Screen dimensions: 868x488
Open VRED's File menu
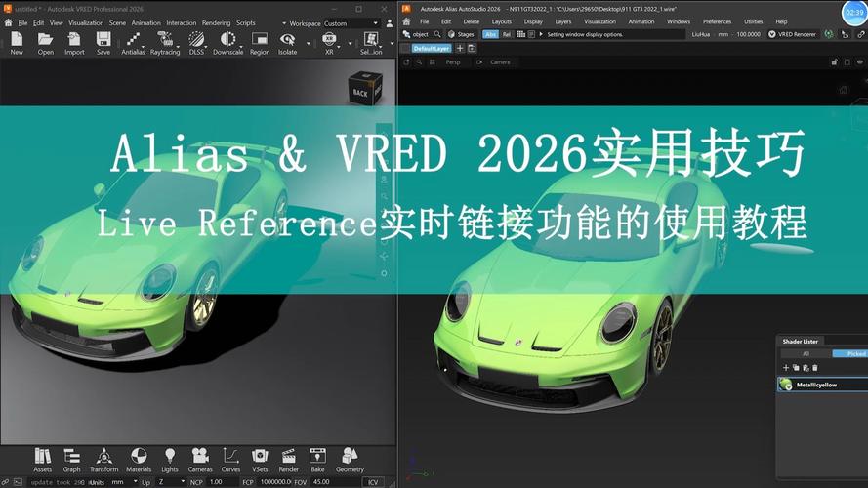pos(22,23)
